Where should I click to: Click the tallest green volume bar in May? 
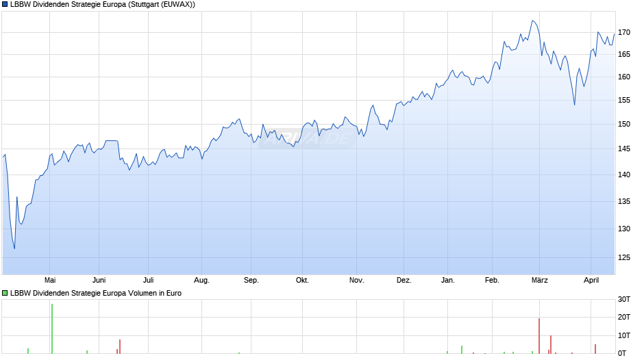[x=52, y=329]
